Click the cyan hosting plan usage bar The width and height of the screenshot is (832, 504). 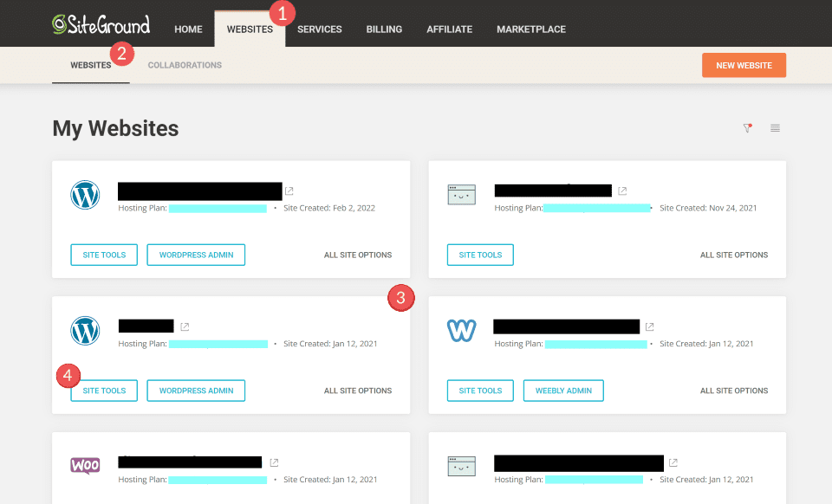218,208
